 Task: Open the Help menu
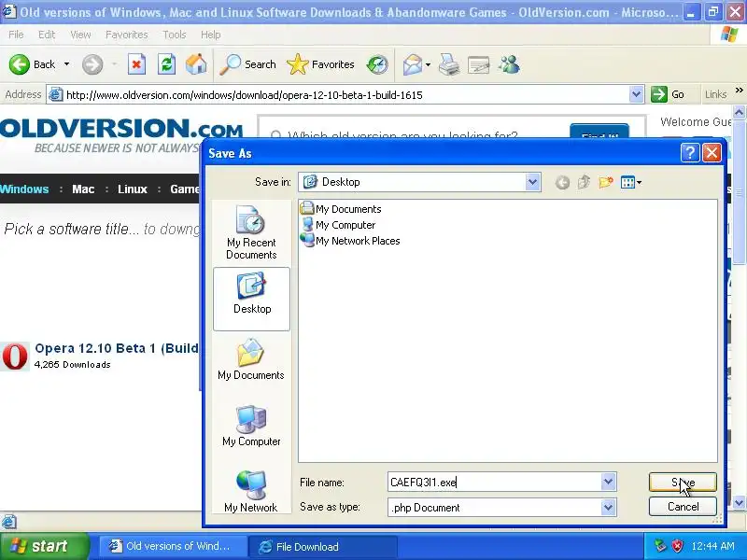(210, 35)
